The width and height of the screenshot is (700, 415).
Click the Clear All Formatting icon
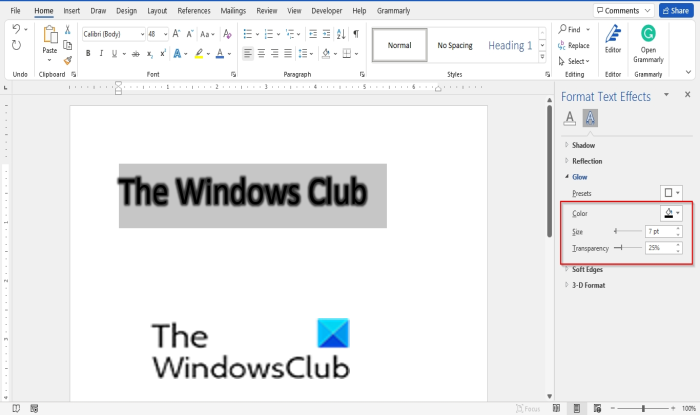[227, 34]
